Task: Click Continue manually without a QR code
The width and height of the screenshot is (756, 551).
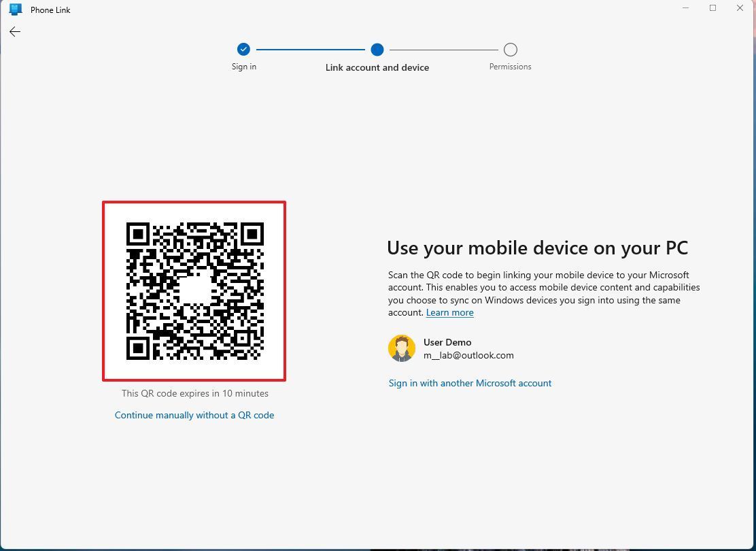Action: point(194,415)
